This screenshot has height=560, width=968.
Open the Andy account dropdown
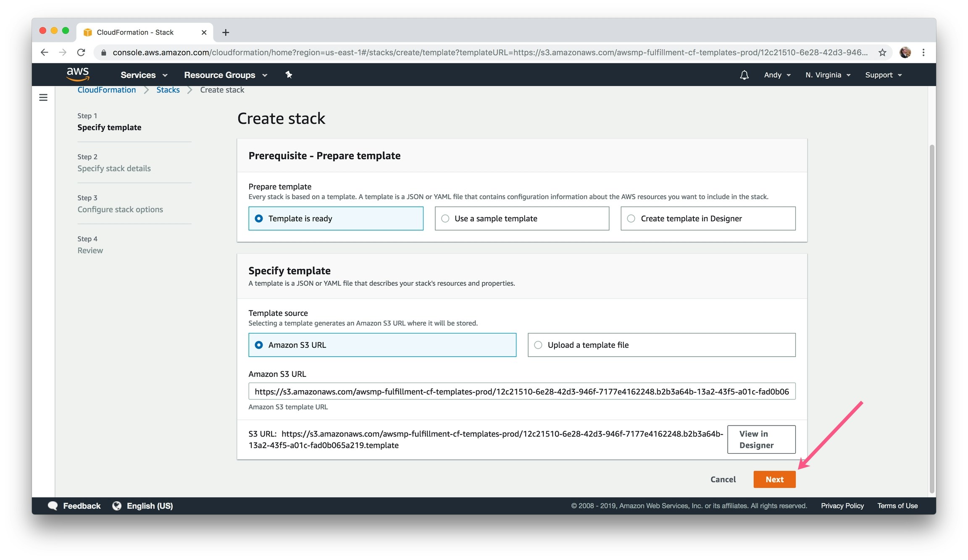[x=777, y=75]
